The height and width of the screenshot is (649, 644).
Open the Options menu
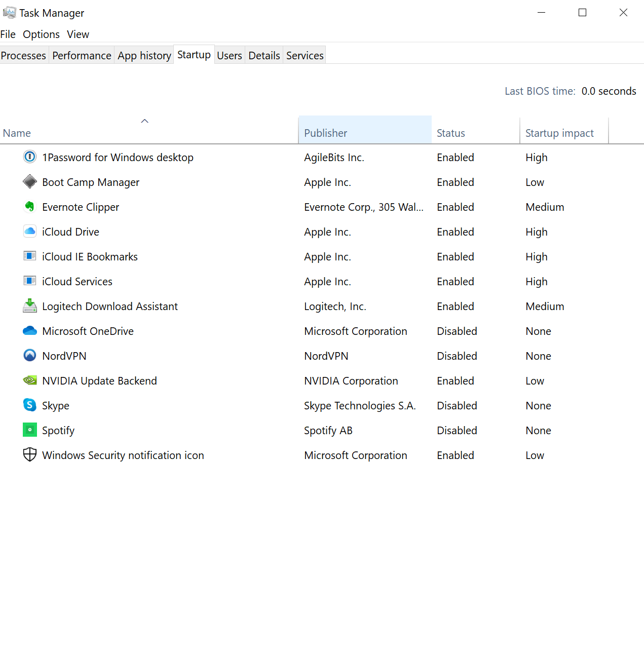[41, 34]
